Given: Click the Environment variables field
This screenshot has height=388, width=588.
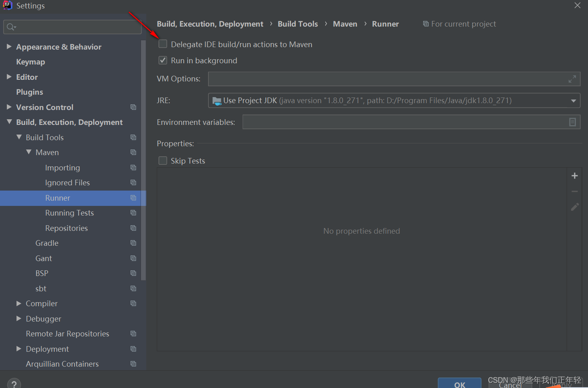Looking at the screenshot, I should (411, 122).
